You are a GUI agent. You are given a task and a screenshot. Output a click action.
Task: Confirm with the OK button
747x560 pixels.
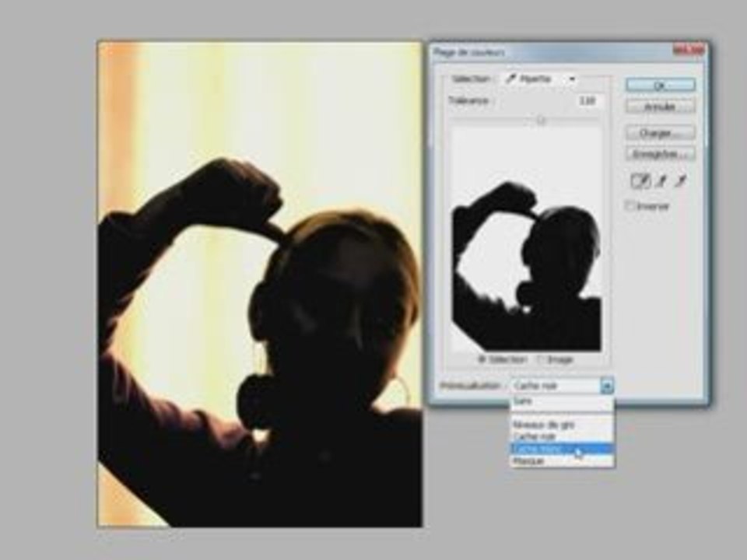(660, 86)
